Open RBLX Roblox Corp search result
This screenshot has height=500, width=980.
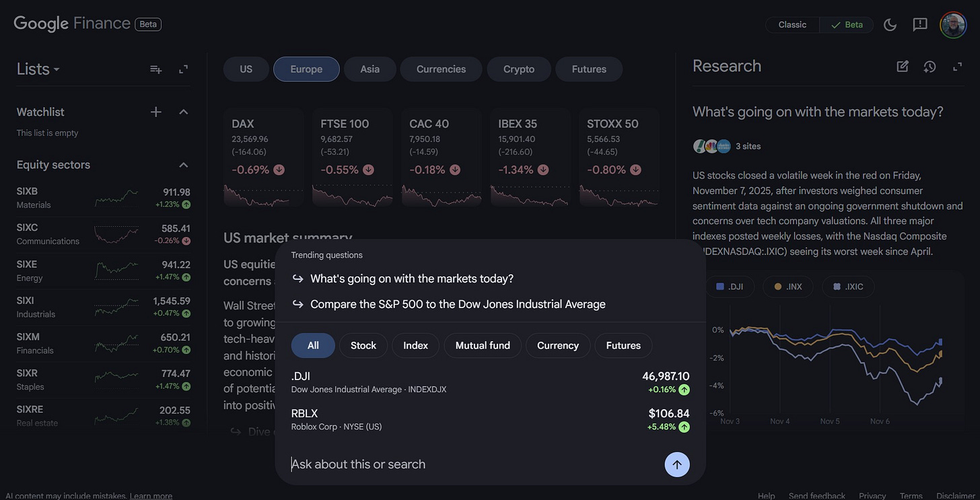tap(490, 419)
